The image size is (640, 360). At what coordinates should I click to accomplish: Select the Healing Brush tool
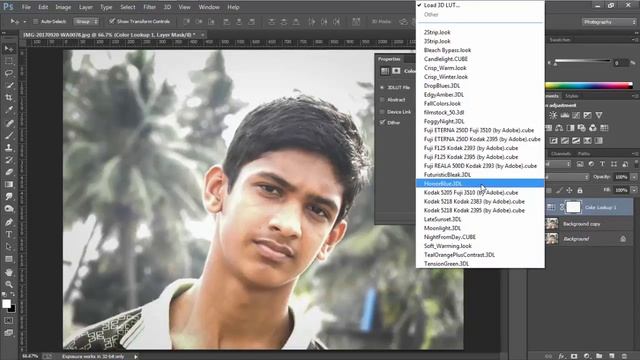(x=9, y=123)
